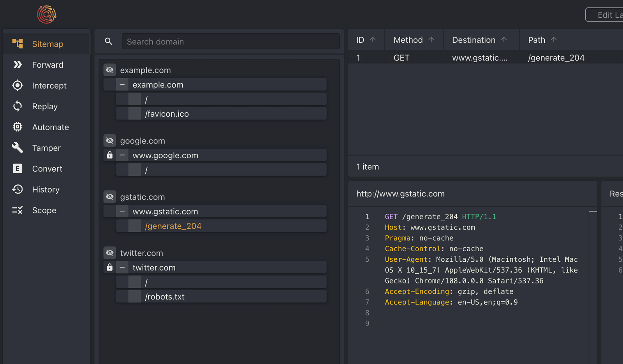Check the box beside /generate_204
Screen dimensions: 623x364
click(135, 226)
